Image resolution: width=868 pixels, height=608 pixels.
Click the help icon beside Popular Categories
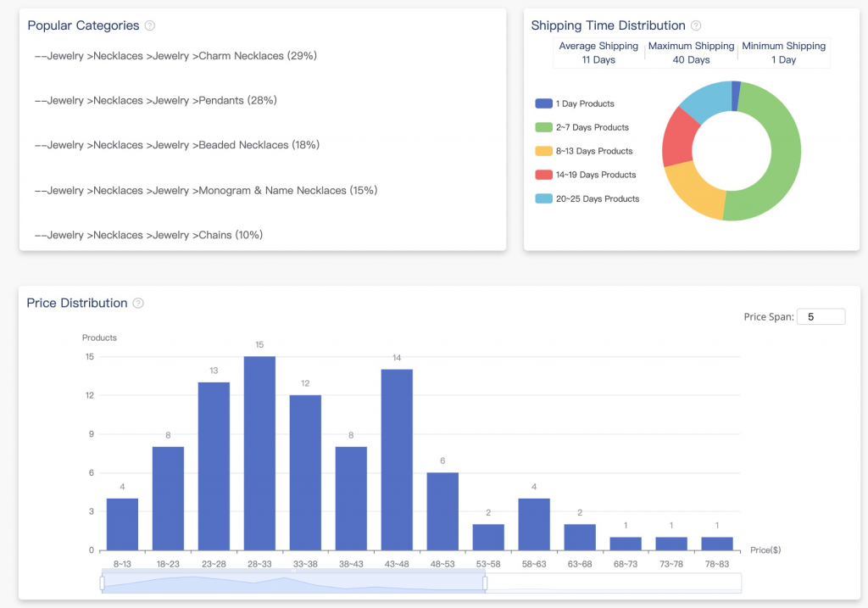150,26
